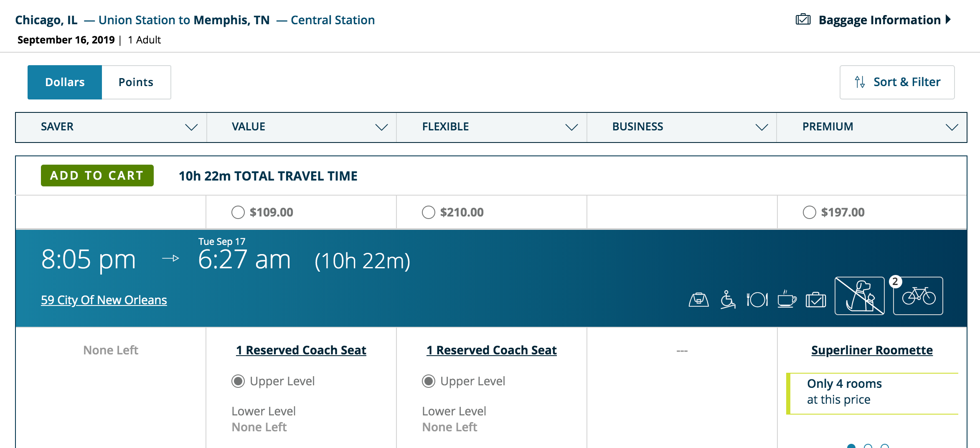The height and width of the screenshot is (448, 980).
Task: Click the dining plate amenity icon
Action: [x=757, y=300]
